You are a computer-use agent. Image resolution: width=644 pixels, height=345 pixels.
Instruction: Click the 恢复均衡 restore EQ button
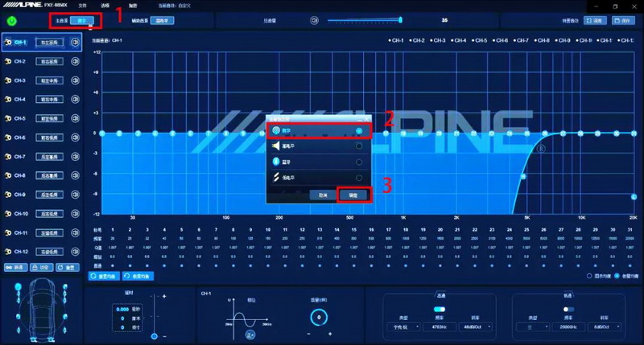(138, 276)
